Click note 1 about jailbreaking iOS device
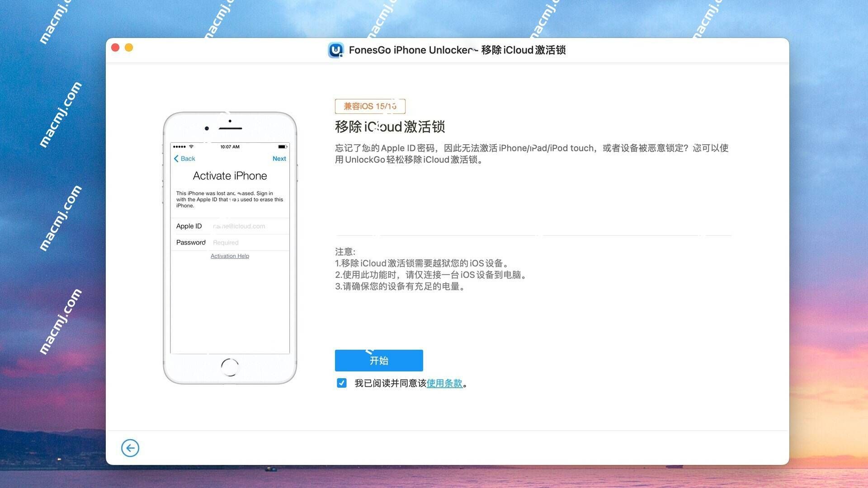Image resolution: width=868 pixels, height=488 pixels. point(423,263)
